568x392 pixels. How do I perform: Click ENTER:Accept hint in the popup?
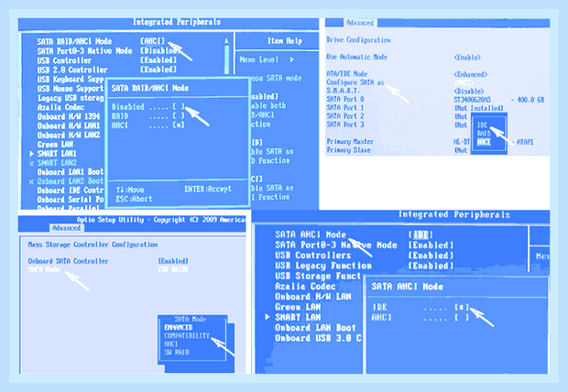click(x=208, y=189)
